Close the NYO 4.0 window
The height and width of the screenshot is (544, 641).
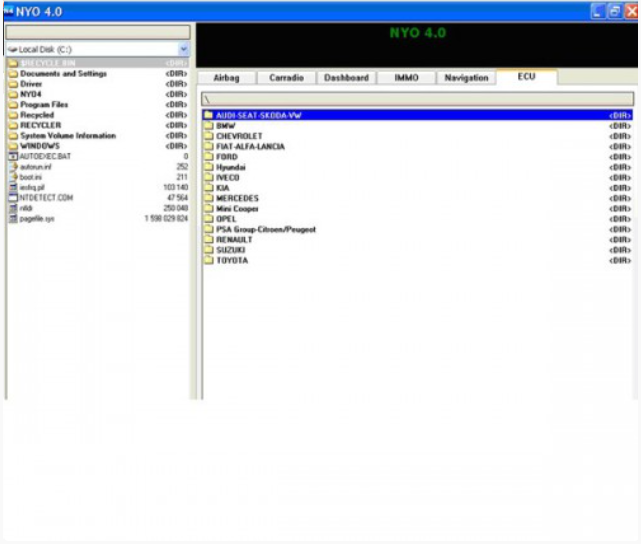pyautogui.click(x=631, y=11)
